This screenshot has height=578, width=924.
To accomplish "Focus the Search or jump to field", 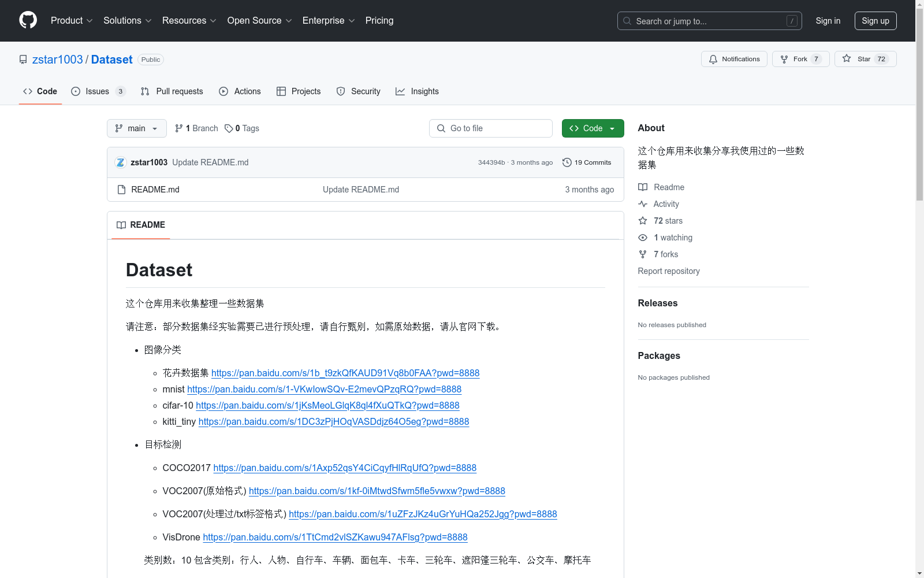I will coord(710,21).
